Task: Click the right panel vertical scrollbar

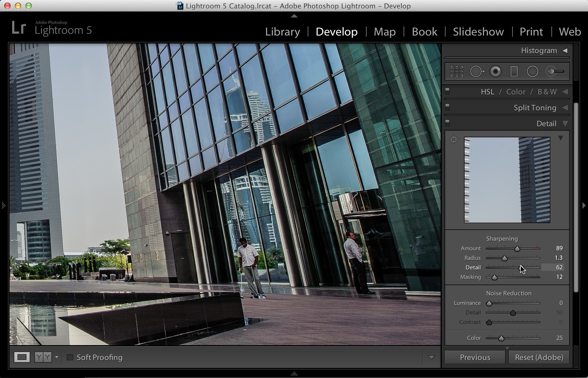Action: 576,197
